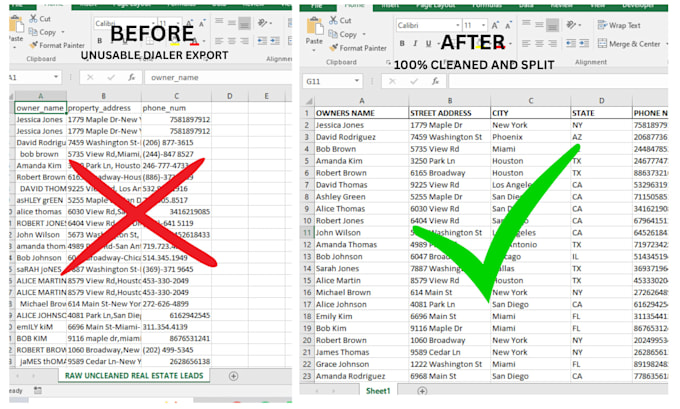Image resolution: width=680 pixels, height=409 pixels.
Task: Click Increase Indent in the After window
Action: click(x=584, y=43)
